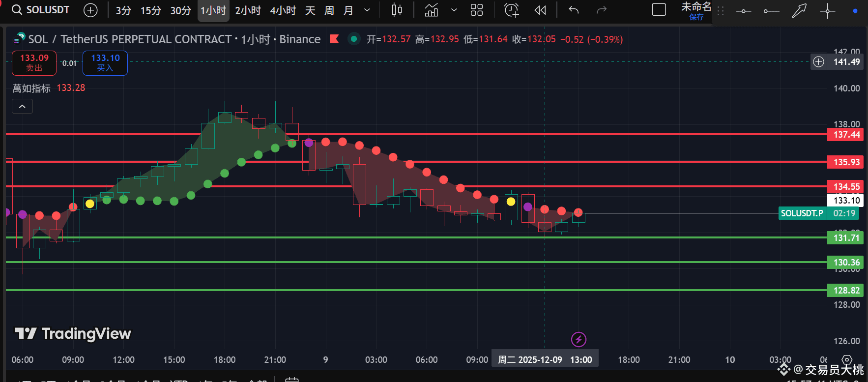
Task: Click the blue dot tool in drawing toolbar
Action: (x=855, y=11)
